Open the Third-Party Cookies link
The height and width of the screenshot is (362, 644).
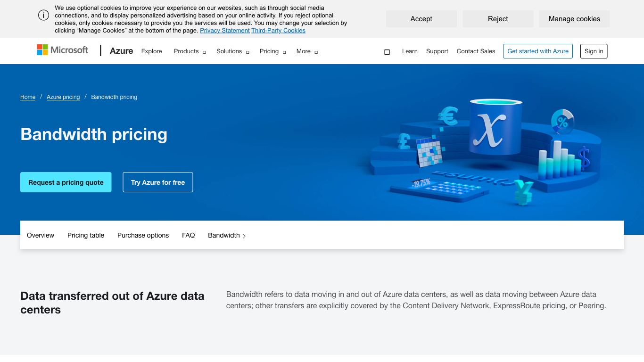point(278,31)
